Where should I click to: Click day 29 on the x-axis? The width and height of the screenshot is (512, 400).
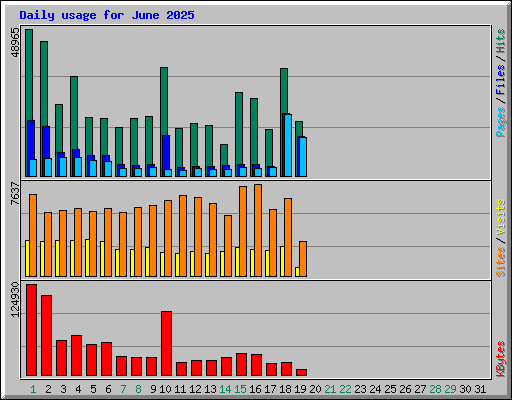tap(450, 389)
